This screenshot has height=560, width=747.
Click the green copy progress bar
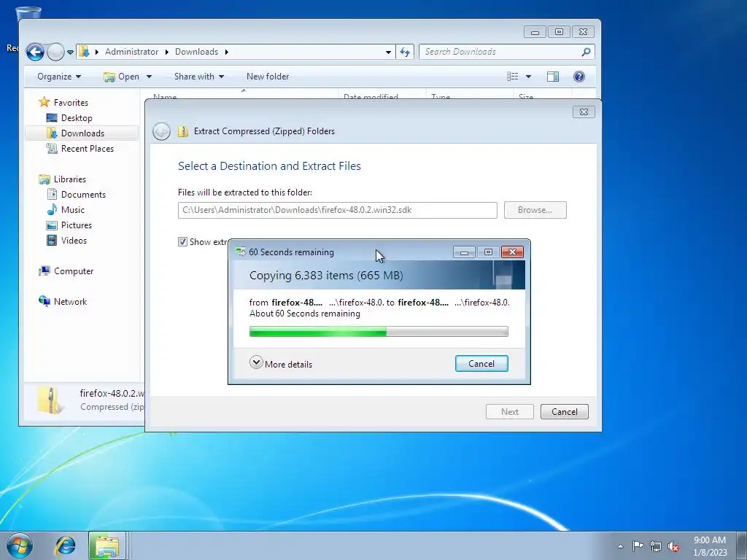click(x=379, y=332)
